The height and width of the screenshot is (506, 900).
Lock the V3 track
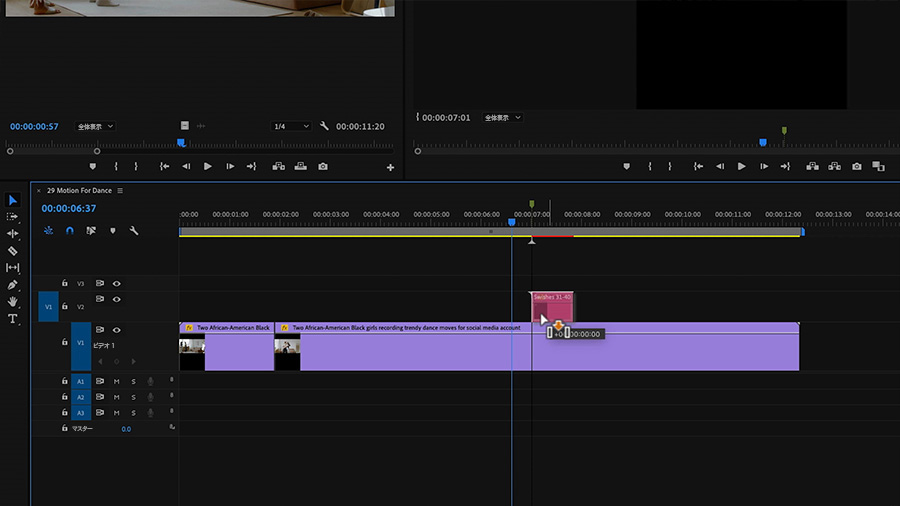[64, 283]
